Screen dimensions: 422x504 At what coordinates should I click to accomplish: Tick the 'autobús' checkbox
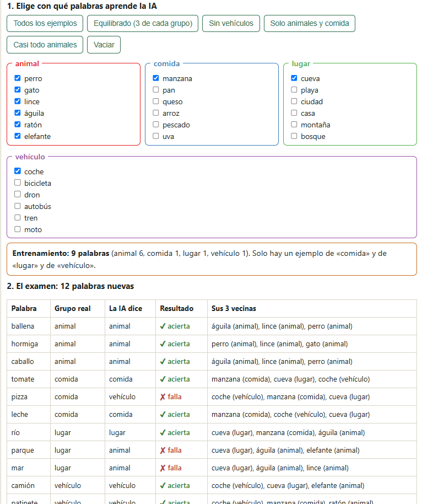coord(18,206)
